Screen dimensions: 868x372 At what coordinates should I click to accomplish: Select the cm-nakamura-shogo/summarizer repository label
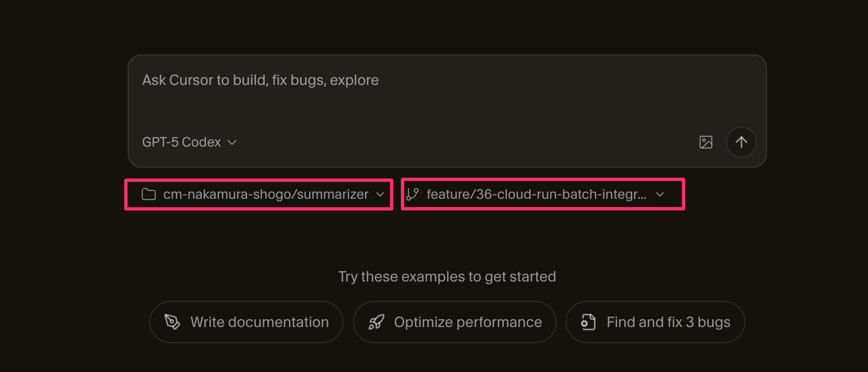(x=265, y=194)
